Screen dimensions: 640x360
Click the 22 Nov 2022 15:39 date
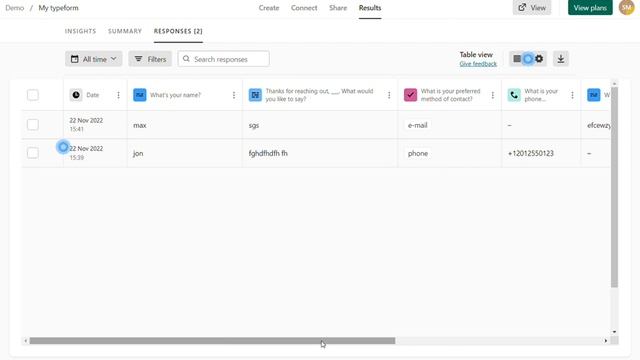[x=86, y=153]
